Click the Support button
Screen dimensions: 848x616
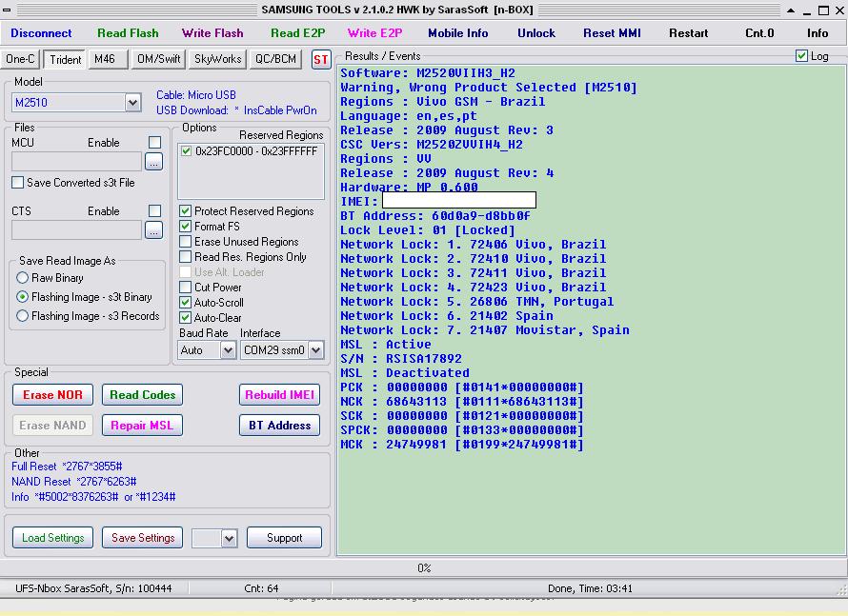(x=285, y=538)
